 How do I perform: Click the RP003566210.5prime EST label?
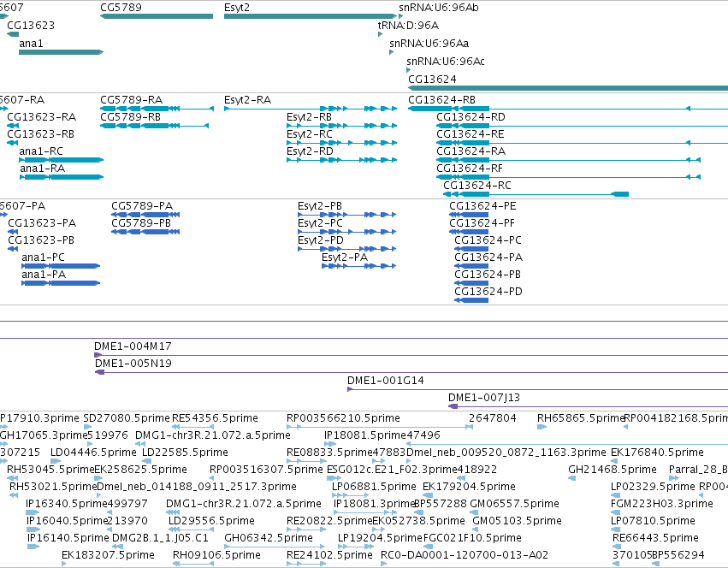pyautogui.click(x=343, y=418)
